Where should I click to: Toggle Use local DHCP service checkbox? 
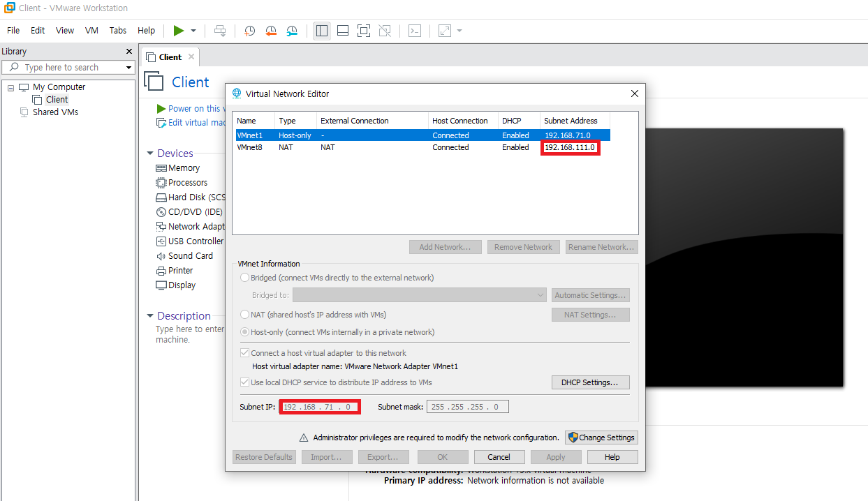pyautogui.click(x=244, y=382)
